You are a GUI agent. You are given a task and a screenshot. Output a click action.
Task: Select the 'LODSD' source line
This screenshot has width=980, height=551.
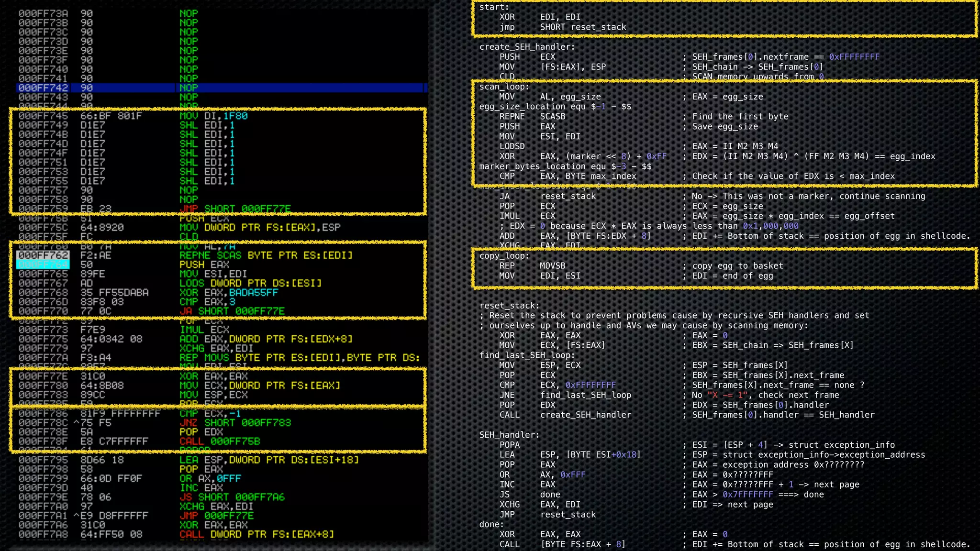click(512, 146)
